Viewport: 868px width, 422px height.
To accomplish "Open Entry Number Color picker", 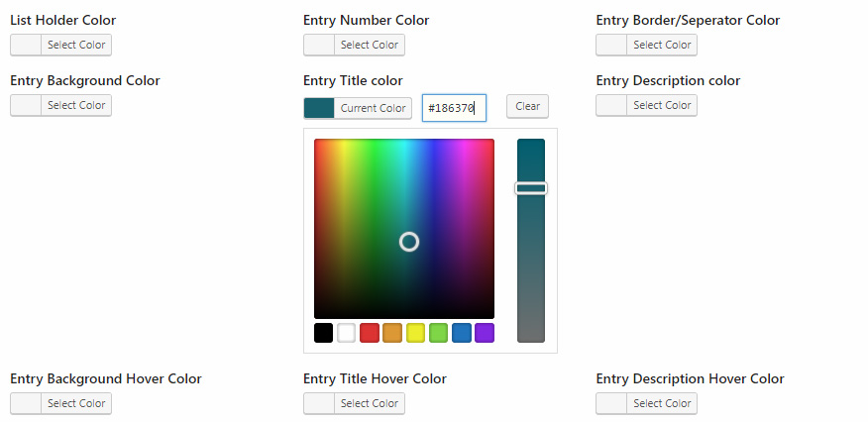I will [354, 45].
